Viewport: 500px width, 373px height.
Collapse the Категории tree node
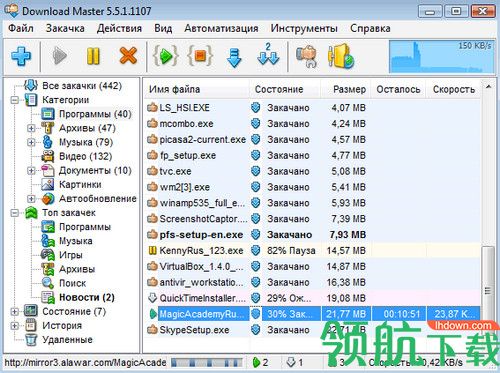(x=15, y=100)
